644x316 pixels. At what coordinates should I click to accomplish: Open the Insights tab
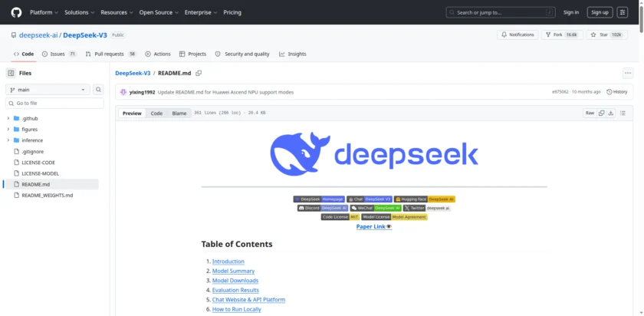[292, 54]
